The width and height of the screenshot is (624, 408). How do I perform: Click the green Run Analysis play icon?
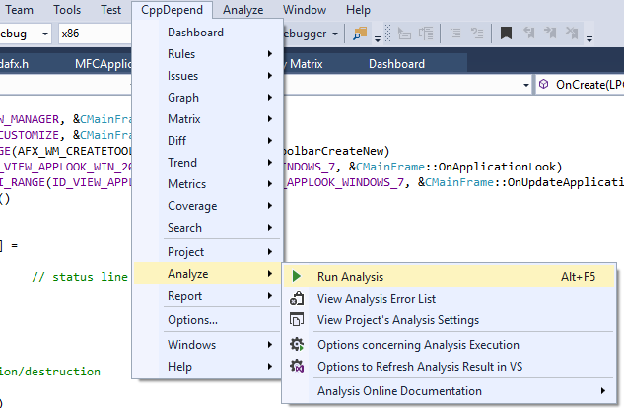click(296, 276)
